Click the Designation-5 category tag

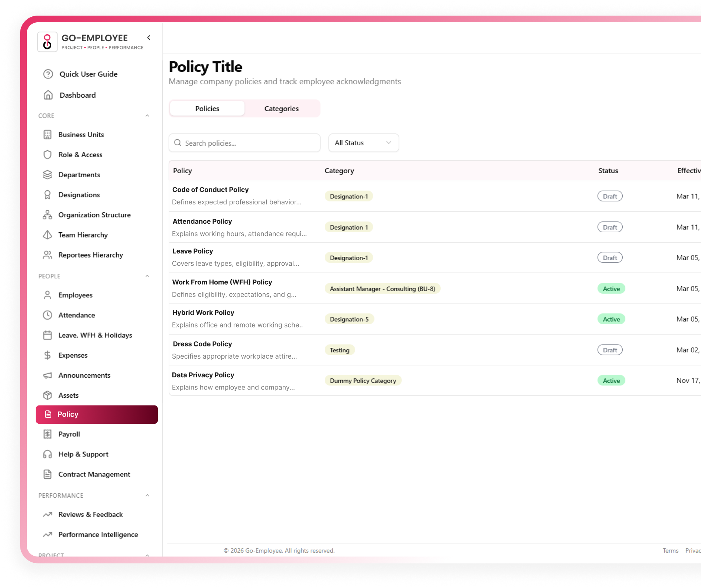[x=349, y=319]
